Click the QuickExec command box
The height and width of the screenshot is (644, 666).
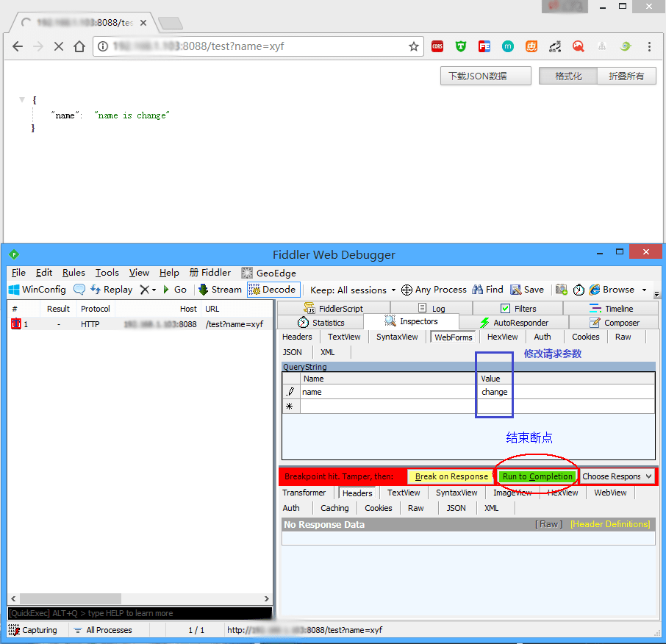click(x=140, y=613)
